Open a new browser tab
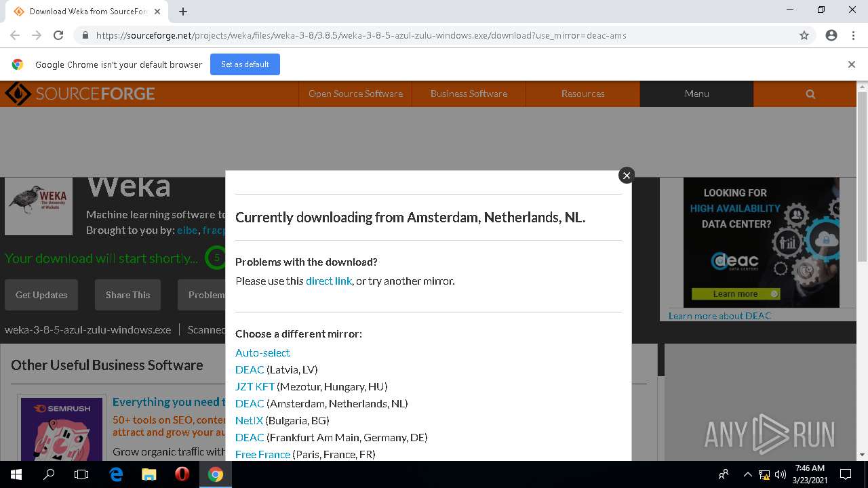 click(x=183, y=11)
